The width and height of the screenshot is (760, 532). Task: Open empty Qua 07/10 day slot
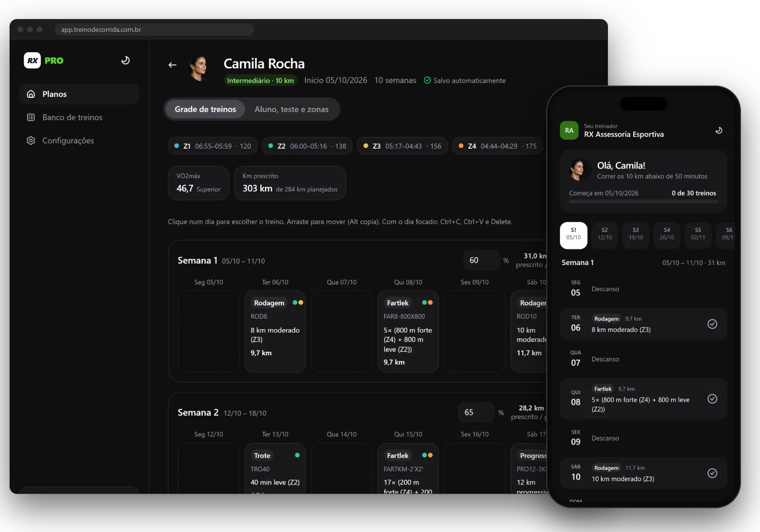(x=342, y=332)
